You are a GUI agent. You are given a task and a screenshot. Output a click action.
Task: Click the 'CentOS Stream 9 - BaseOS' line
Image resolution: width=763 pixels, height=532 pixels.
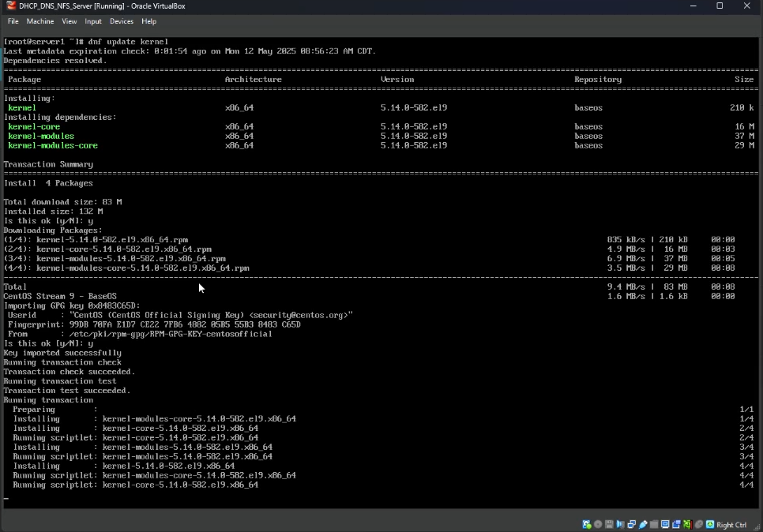tap(60, 296)
